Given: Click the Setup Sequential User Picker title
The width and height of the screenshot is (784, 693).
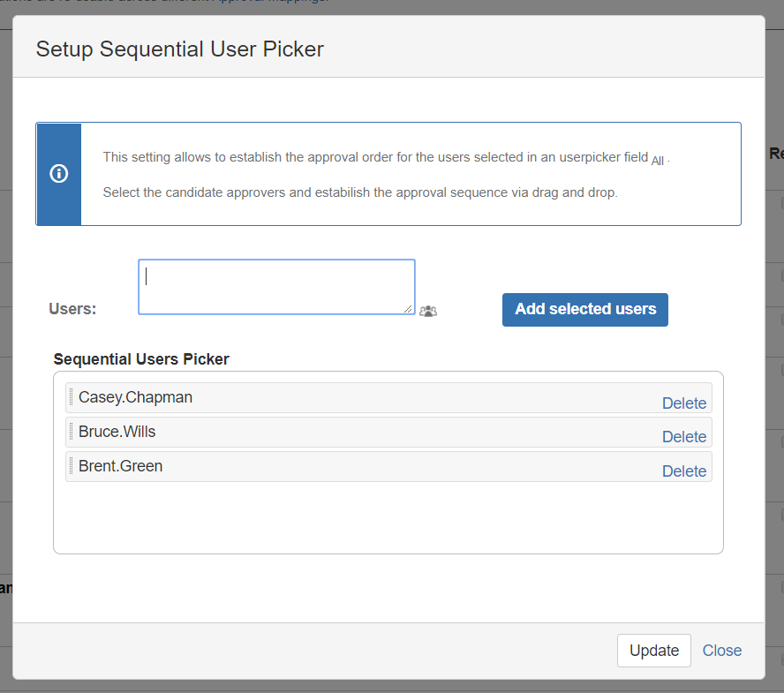Looking at the screenshot, I should tap(180, 49).
